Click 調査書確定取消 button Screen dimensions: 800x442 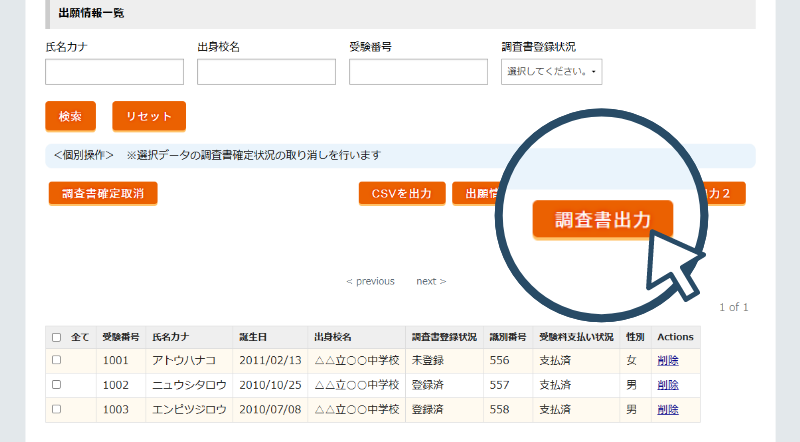103,194
